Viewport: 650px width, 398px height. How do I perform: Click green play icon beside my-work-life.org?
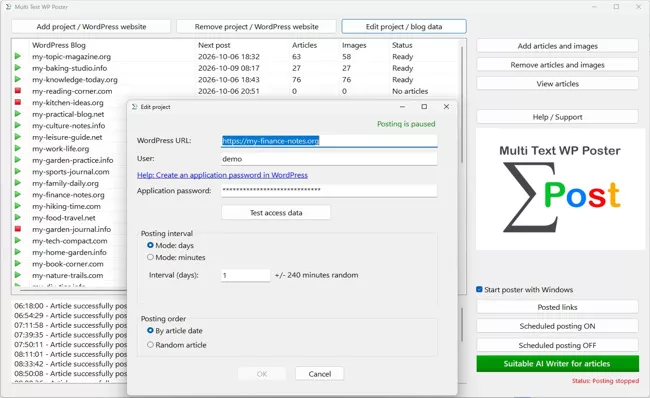(x=17, y=148)
